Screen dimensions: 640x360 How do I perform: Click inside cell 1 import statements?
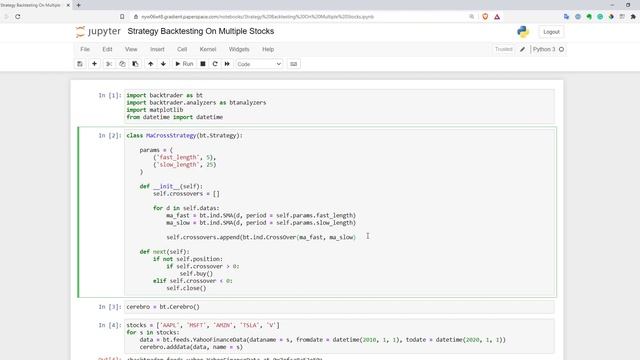click(340, 106)
